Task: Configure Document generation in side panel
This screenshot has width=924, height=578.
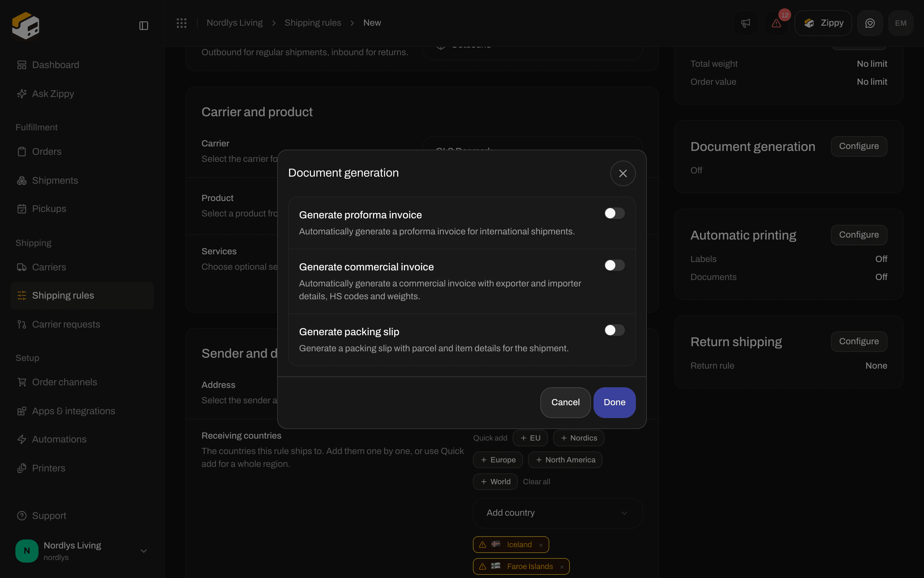Action: click(x=859, y=146)
